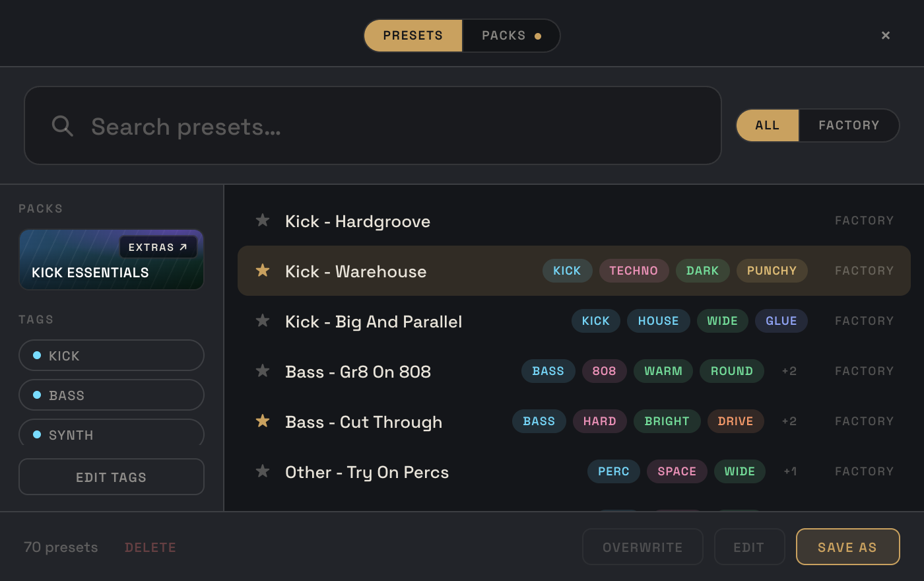924x581 pixels.
Task: Click the DARK tag on Kick - Warehouse
Action: [x=702, y=271]
